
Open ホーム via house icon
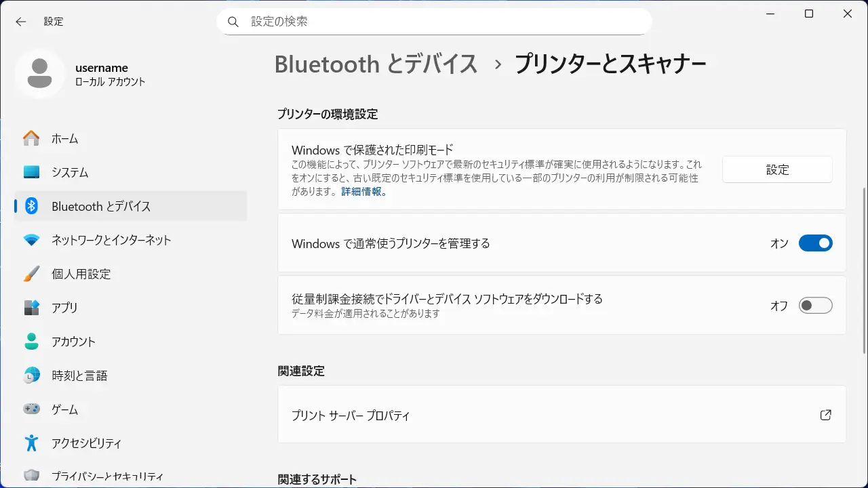click(31, 139)
